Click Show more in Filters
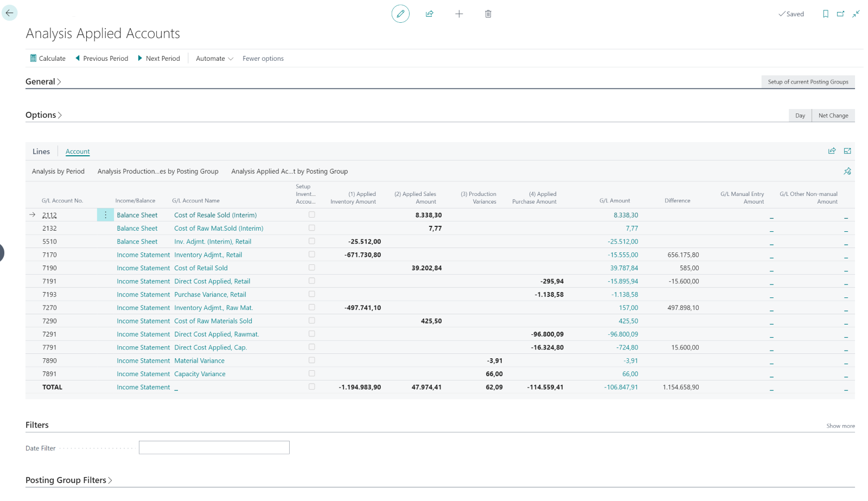Image resolution: width=868 pixels, height=501 pixels. point(840,426)
